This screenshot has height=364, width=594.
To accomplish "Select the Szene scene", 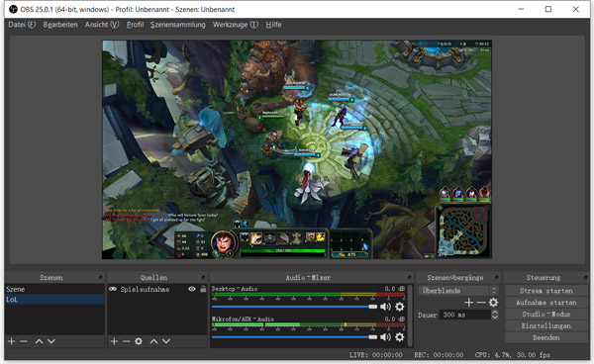I will click(54, 289).
